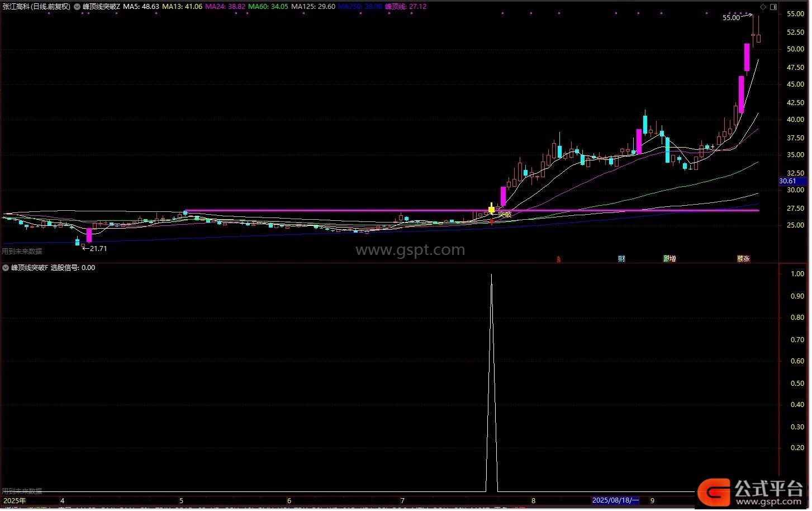Expand the 峰顶线突破Z indicator dropdown arrow
812x511 pixels.
(77, 7)
